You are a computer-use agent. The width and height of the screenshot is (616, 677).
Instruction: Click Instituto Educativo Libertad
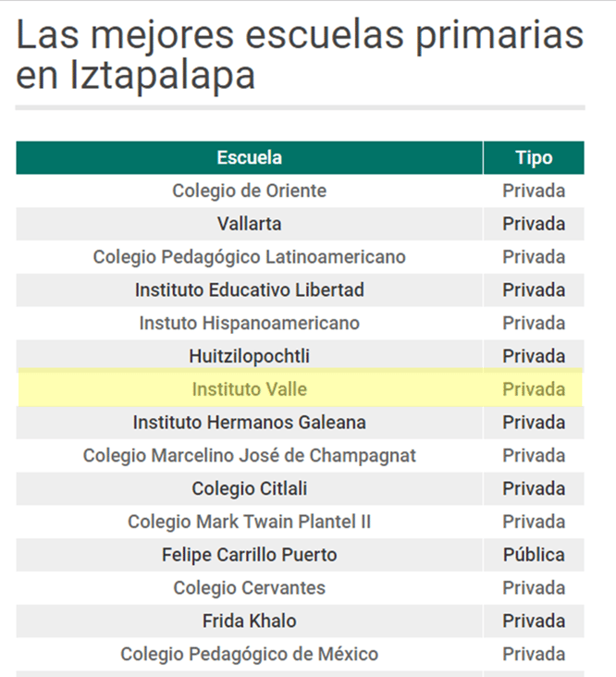(249, 289)
